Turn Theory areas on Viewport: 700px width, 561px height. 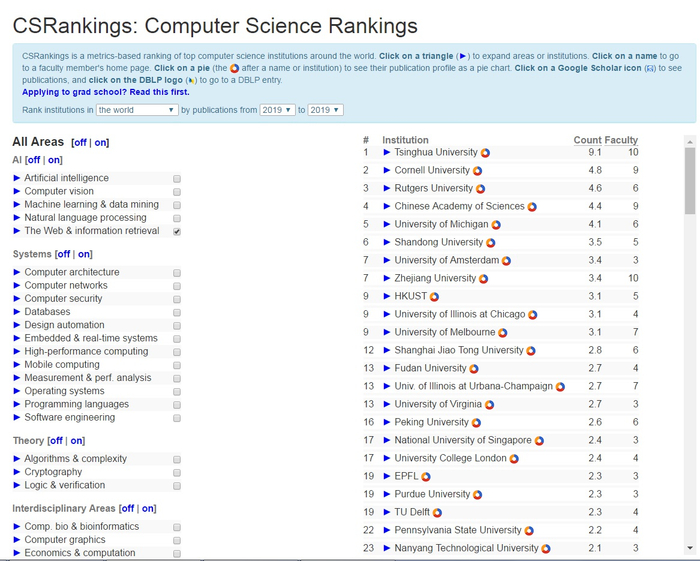[x=76, y=440]
